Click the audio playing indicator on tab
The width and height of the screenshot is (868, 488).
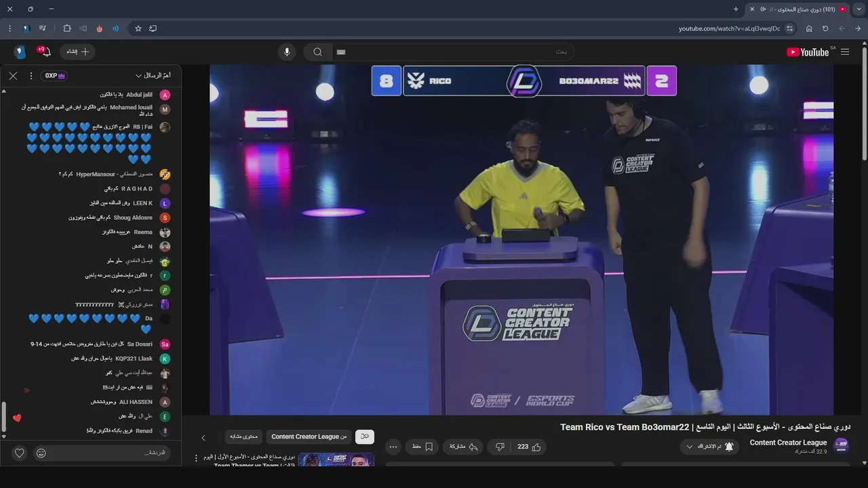click(x=763, y=9)
